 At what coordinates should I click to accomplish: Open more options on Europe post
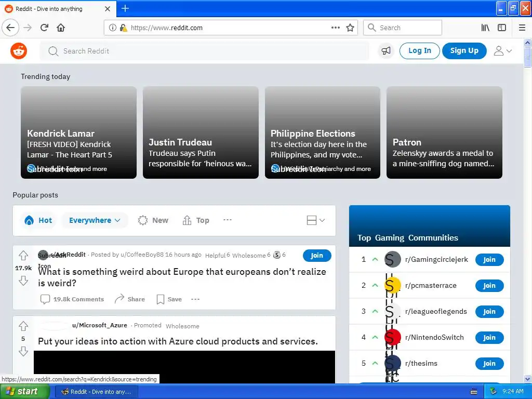coord(195,299)
